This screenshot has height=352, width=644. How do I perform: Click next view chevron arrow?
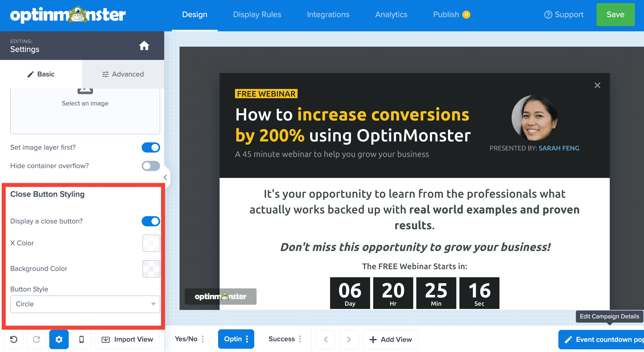click(349, 339)
